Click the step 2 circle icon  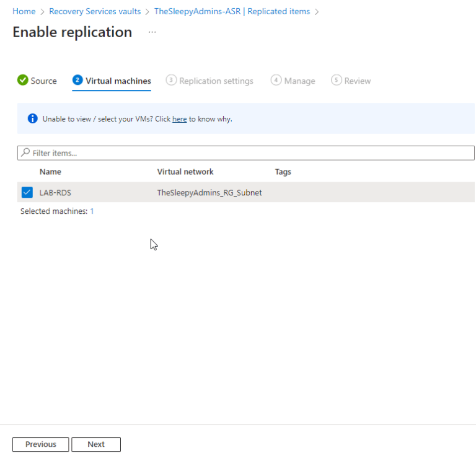tap(77, 80)
